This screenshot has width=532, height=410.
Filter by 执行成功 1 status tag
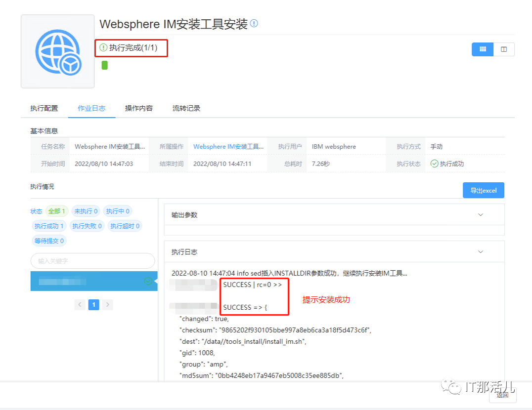pyautogui.click(x=49, y=226)
